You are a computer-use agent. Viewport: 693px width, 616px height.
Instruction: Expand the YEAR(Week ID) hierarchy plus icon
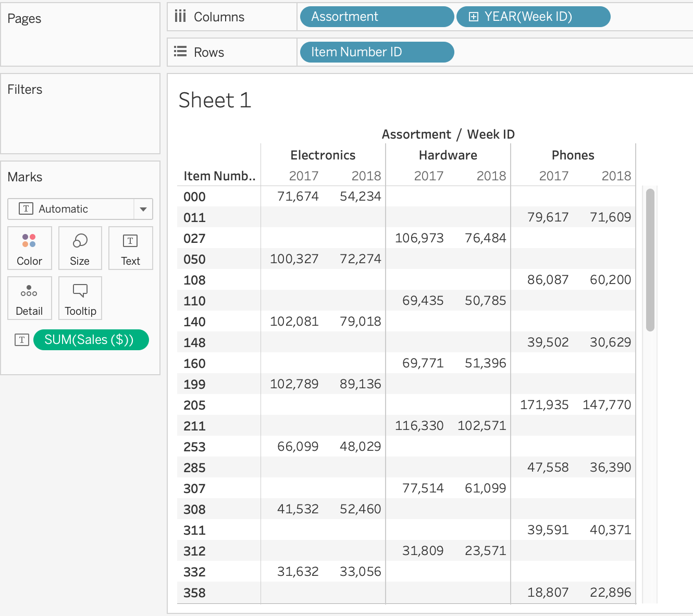tap(473, 16)
